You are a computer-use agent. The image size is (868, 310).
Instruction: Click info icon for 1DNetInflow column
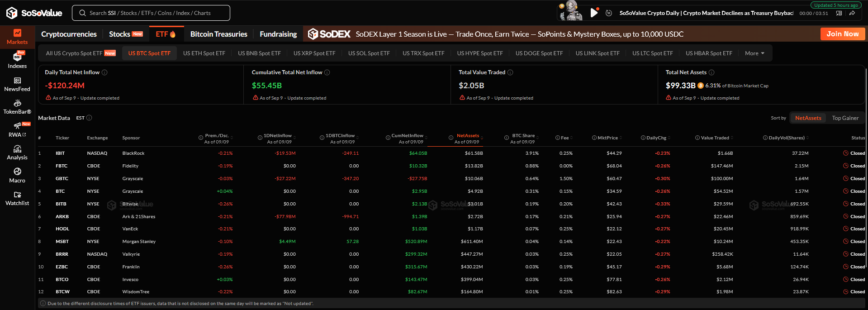[x=260, y=138]
